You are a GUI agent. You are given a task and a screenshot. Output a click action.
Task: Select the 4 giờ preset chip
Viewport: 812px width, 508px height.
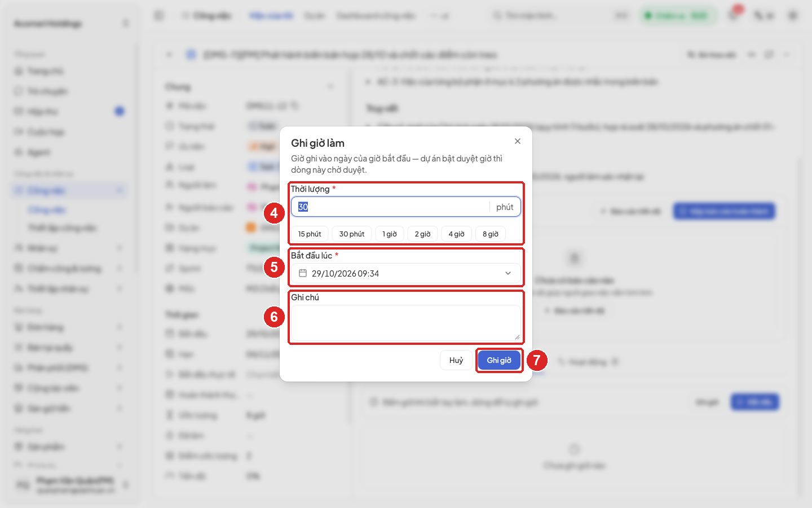click(457, 234)
